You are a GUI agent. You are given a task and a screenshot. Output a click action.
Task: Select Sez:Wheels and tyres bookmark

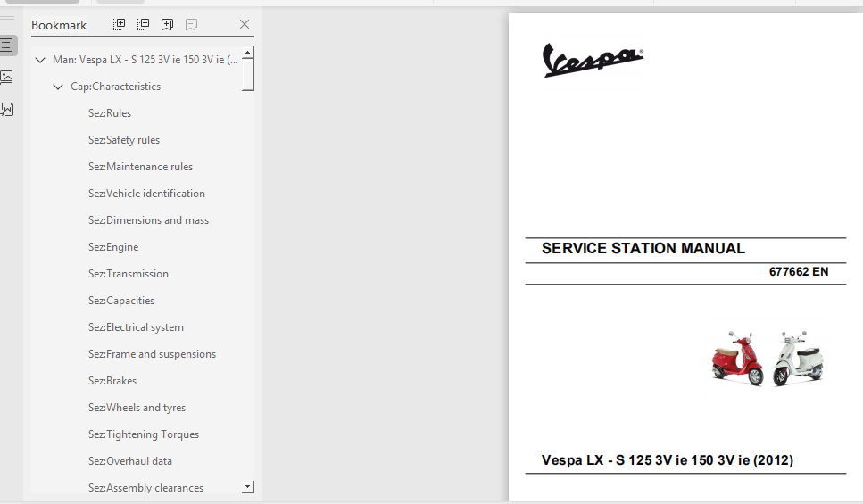tap(137, 408)
